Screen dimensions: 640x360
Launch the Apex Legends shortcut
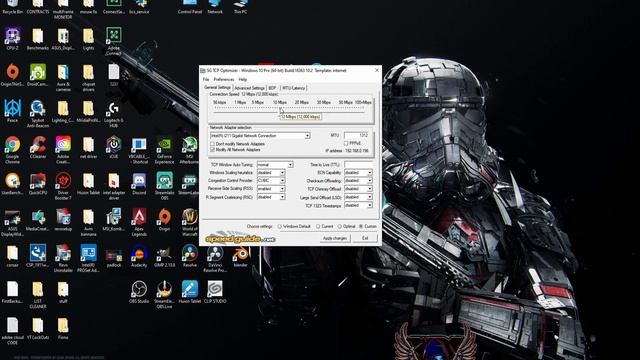[x=139, y=222]
